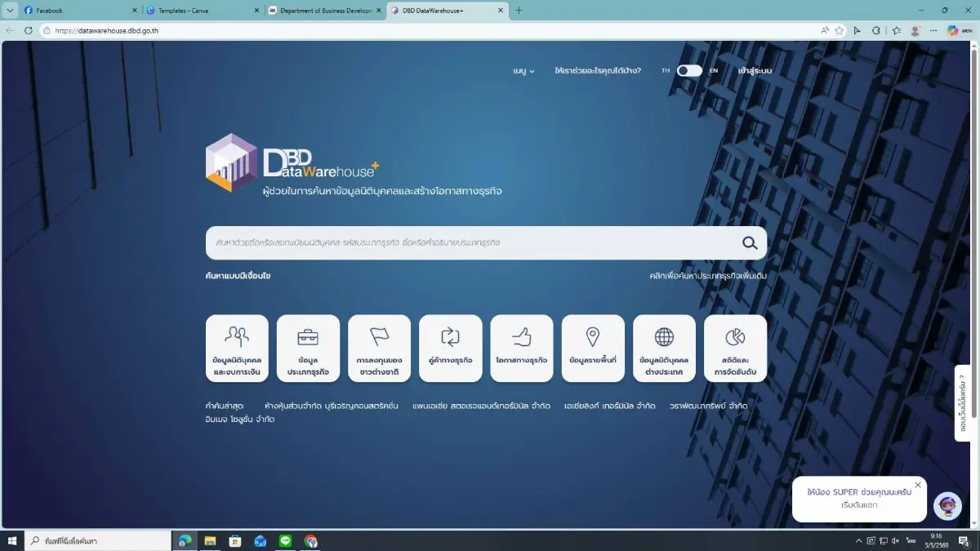Viewport: 980px width, 551px height.
Task: Open Microsoft Store from the taskbar
Action: tap(235, 540)
